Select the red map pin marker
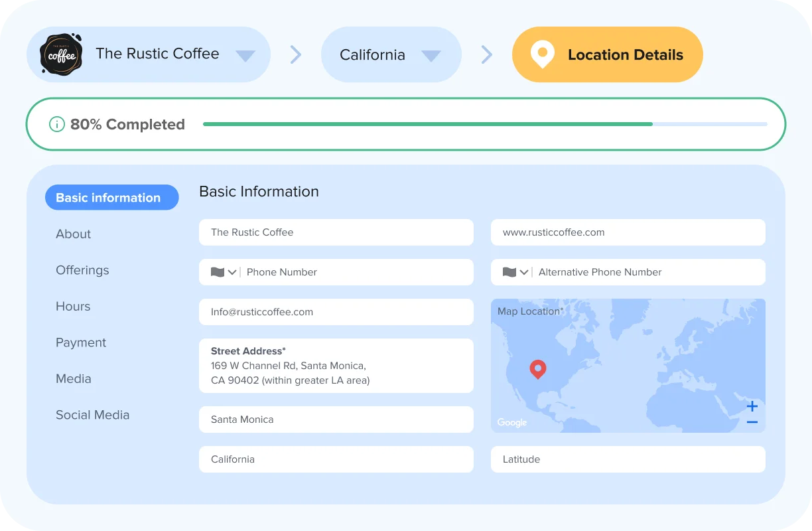 tap(538, 369)
